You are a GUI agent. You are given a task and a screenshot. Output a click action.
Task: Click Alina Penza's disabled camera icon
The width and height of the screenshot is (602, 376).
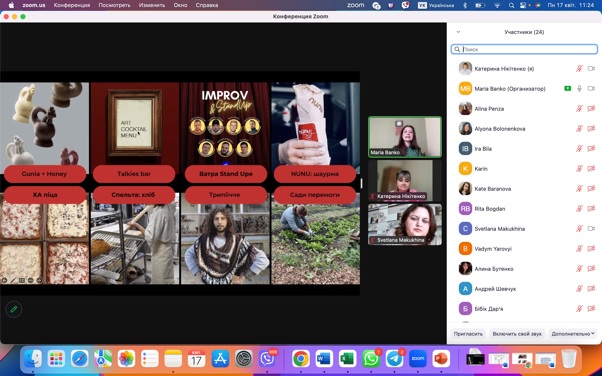(591, 109)
